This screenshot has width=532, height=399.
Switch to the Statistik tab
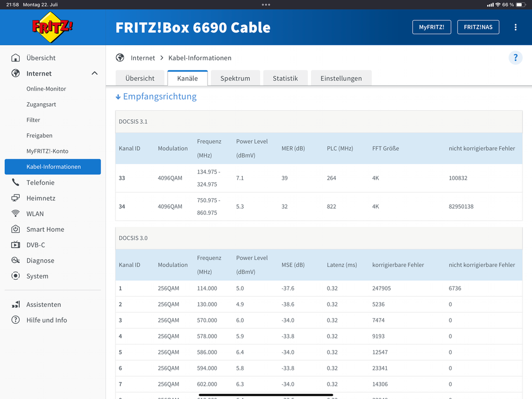[x=285, y=78]
